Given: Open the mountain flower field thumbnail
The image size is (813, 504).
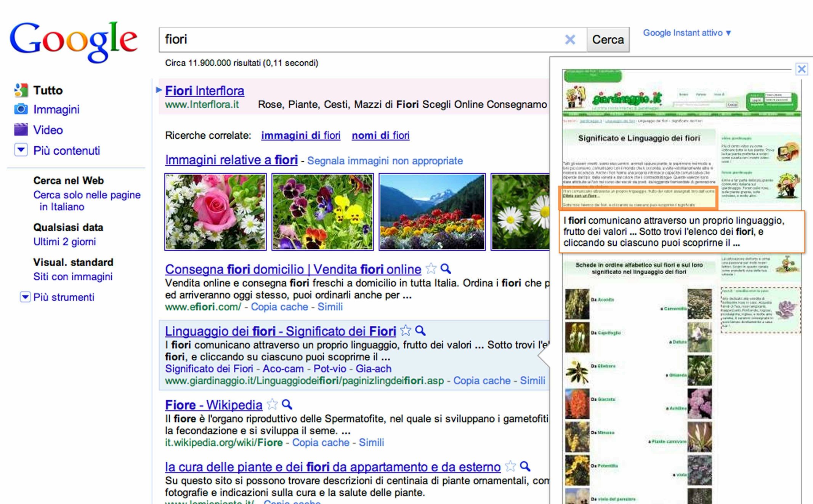Looking at the screenshot, I should pyautogui.click(x=432, y=212).
